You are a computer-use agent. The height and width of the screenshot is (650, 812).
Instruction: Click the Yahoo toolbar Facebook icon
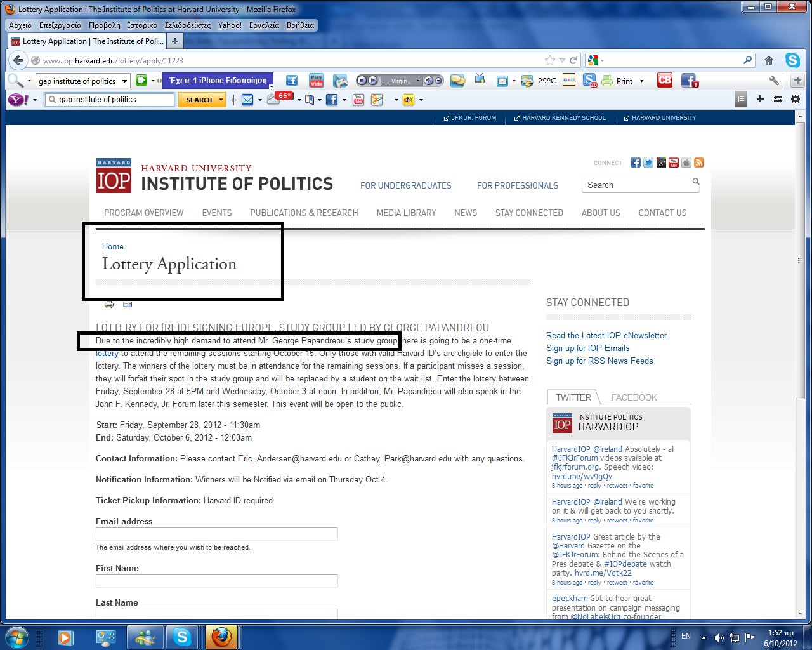click(332, 100)
